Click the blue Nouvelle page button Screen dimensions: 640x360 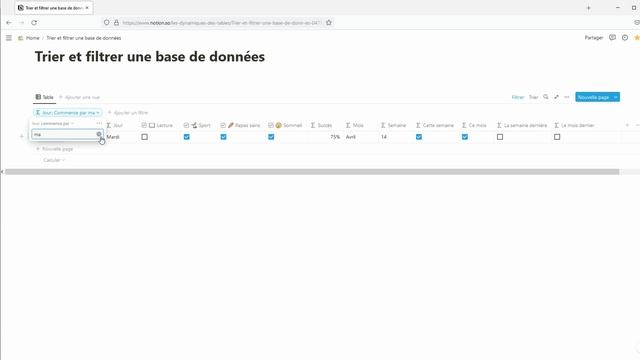tap(593, 97)
